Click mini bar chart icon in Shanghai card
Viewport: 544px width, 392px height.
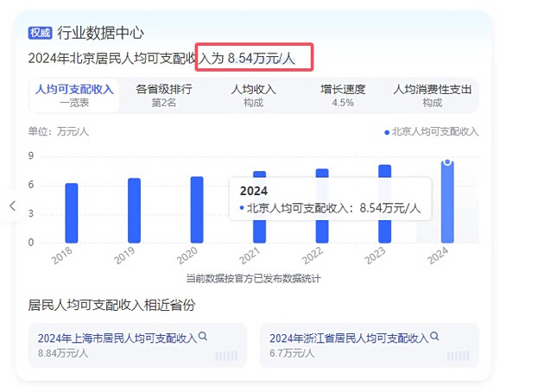[226, 355]
